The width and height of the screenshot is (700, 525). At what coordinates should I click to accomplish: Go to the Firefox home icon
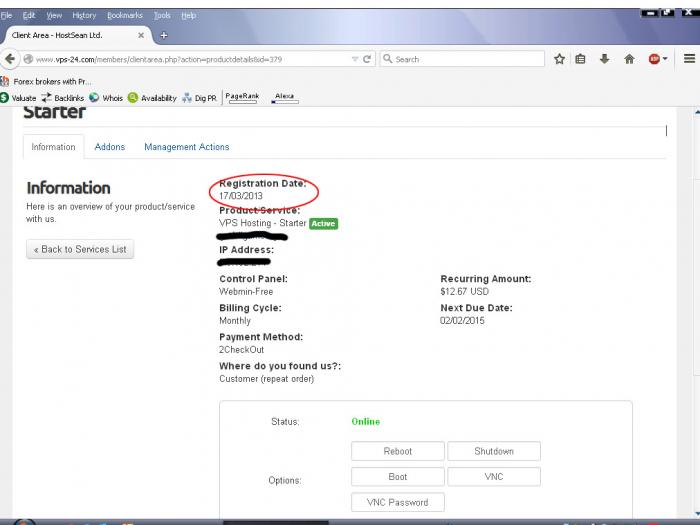(629, 59)
